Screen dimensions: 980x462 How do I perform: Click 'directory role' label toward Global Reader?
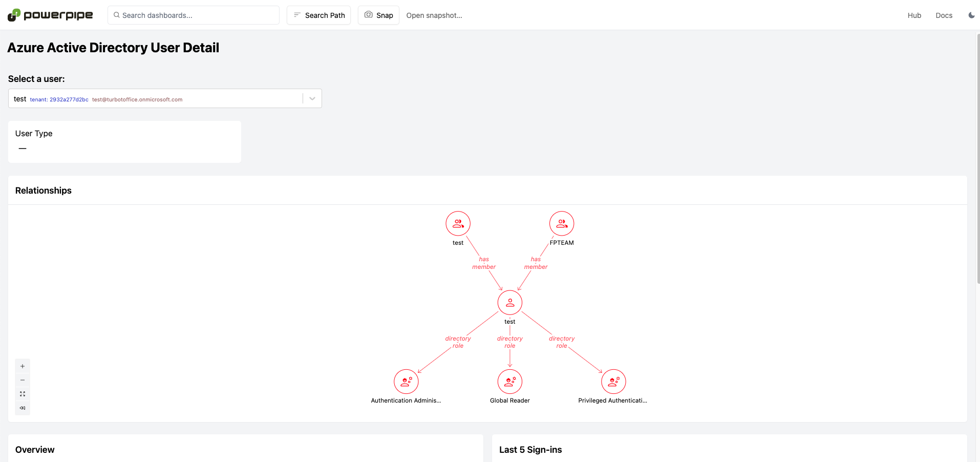[x=510, y=342]
